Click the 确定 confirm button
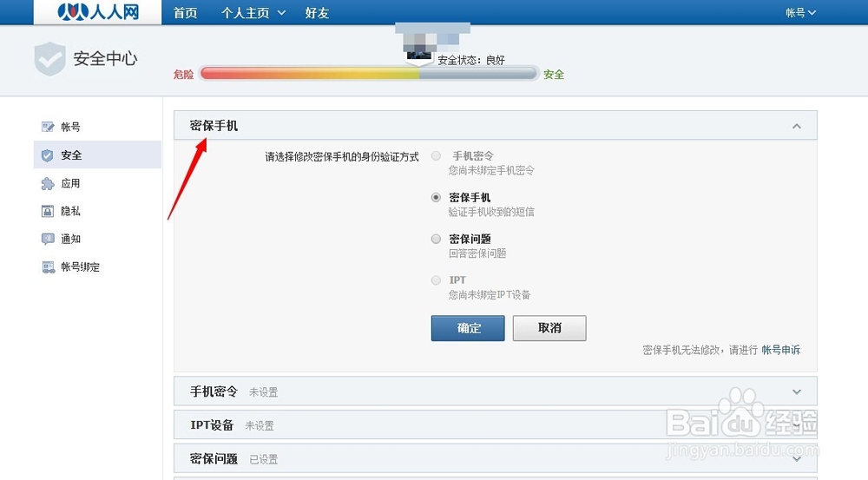The width and height of the screenshot is (868, 480). pos(468,328)
